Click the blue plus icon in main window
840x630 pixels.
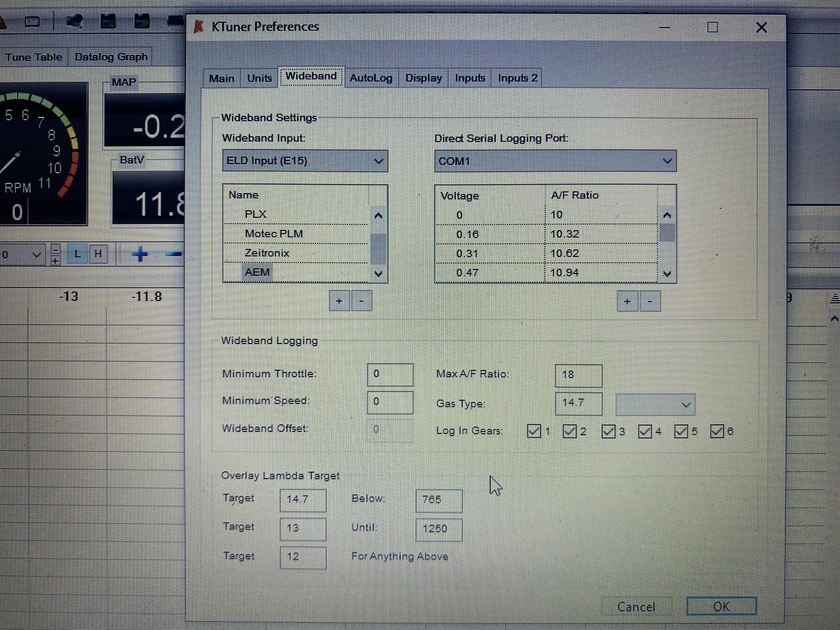[140, 254]
